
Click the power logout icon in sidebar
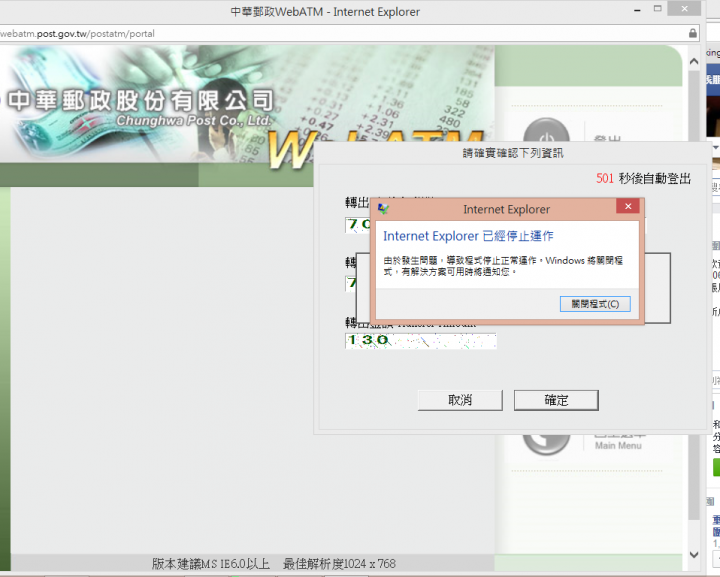546,130
